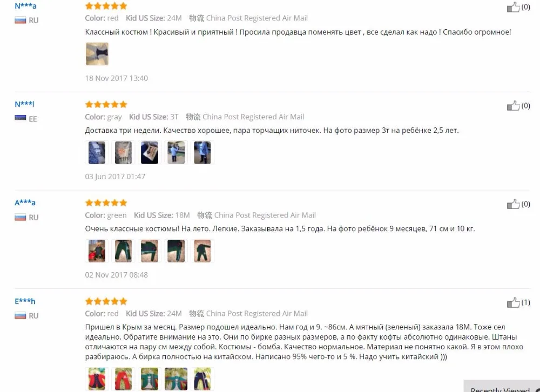Click Russian flag icon beside N***a
Screen dimensions: 540x392
tap(21, 21)
